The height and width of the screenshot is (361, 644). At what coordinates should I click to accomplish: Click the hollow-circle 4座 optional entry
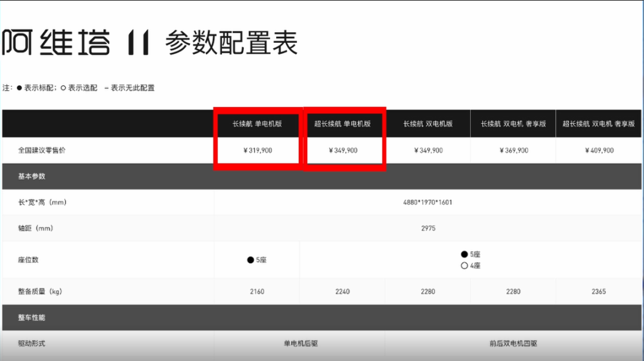point(470,266)
